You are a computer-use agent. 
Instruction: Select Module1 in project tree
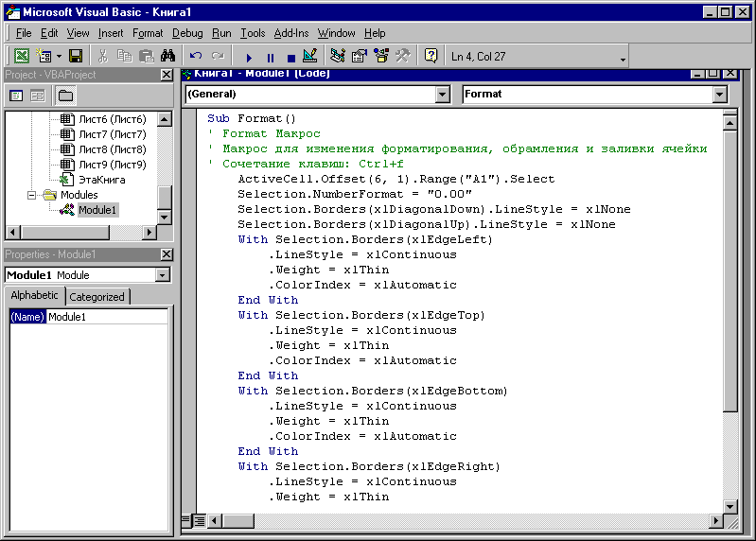[97, 210]
